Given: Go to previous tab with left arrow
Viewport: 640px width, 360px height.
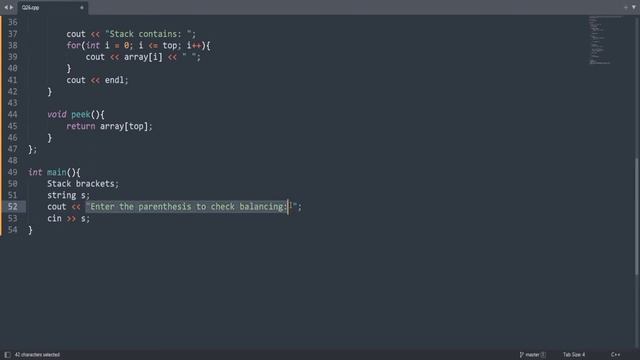Looking at the screenshot, I should 6,7.
